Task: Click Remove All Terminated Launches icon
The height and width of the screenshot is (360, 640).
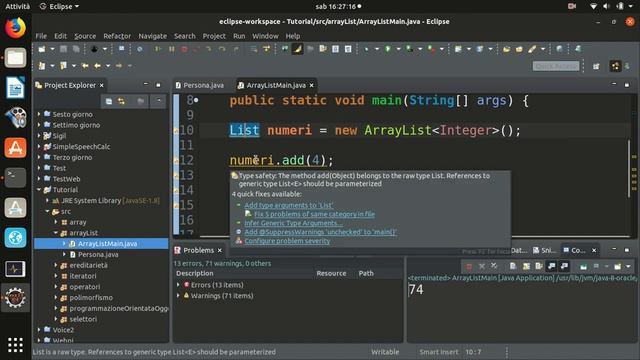Action: click(x=494, y=267)
